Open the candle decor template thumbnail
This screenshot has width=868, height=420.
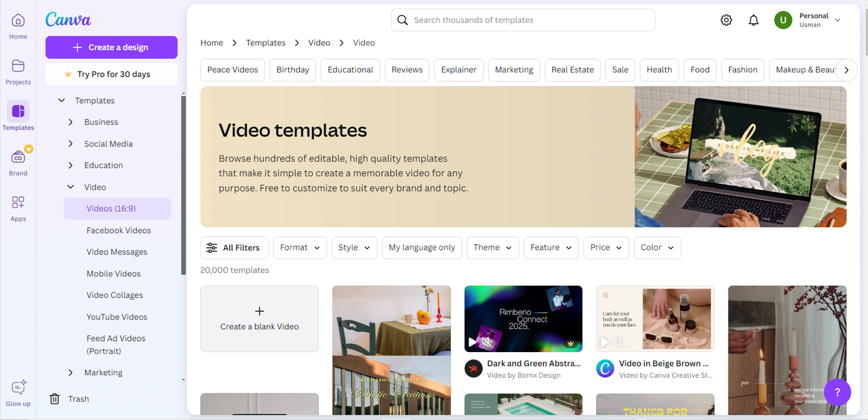pos(787,350)
